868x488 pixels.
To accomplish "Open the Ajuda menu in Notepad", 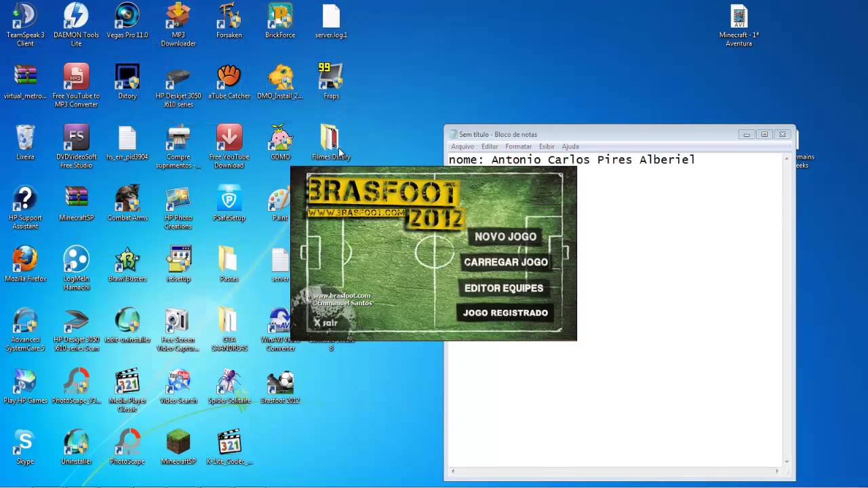I will [570, 146].
